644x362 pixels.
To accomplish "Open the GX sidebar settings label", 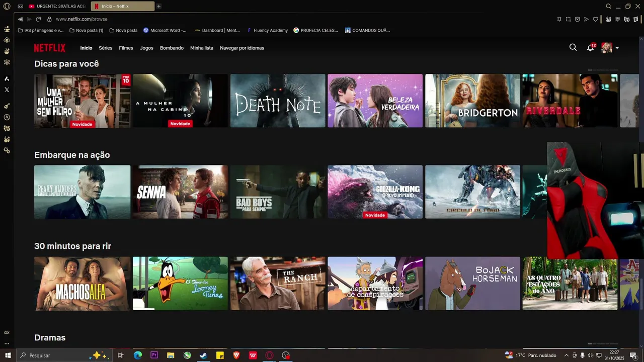I will click(x=7, y=332).
